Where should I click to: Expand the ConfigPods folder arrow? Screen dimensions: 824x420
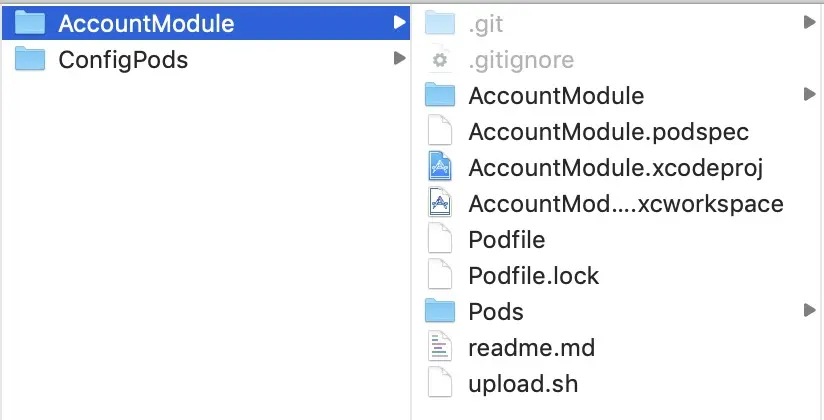pyautogui.click(x=399, y=58)
